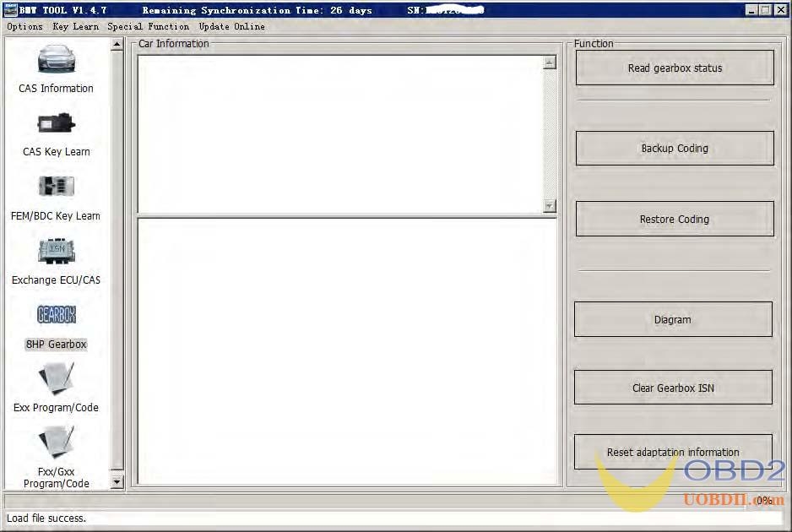The height and width of the screenshot is (532, 792).
Task: Open the Options menu
Action: [x=24, y=26]
